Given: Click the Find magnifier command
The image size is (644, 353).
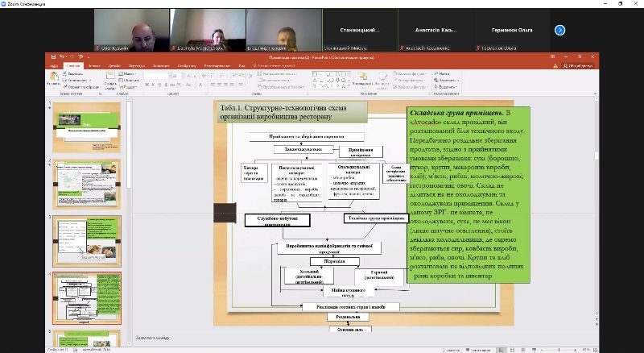Looking at the screenshot, I should pos(442,73).
